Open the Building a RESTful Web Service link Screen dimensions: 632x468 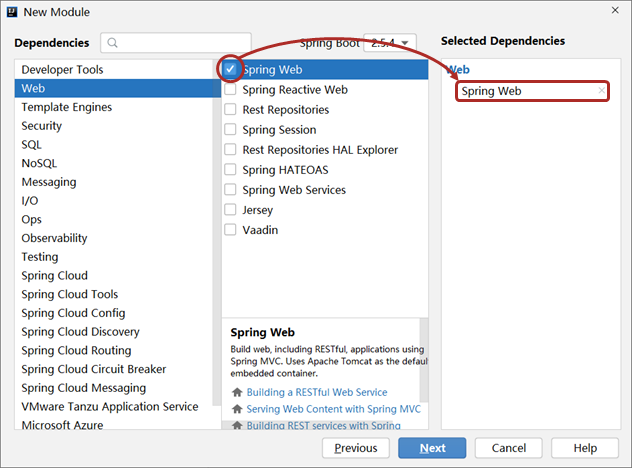pos(316,392)
